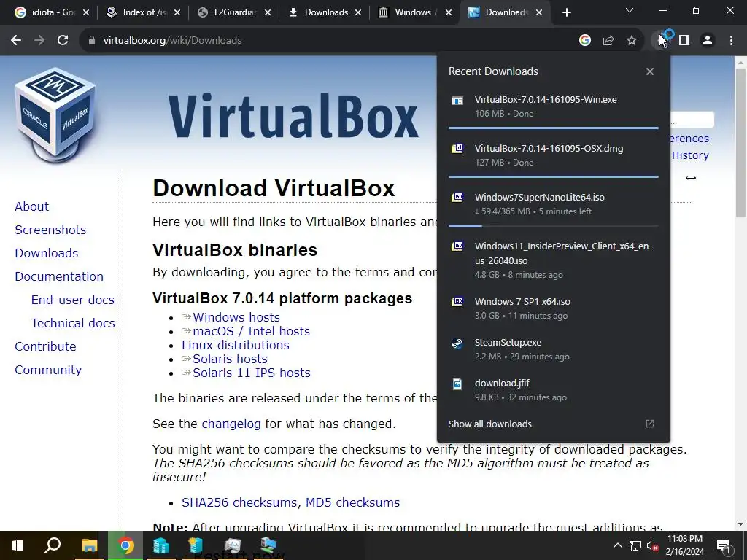
Task: Click the SteamSetup.exe Steam icon
Action: [x=457, y=343]
